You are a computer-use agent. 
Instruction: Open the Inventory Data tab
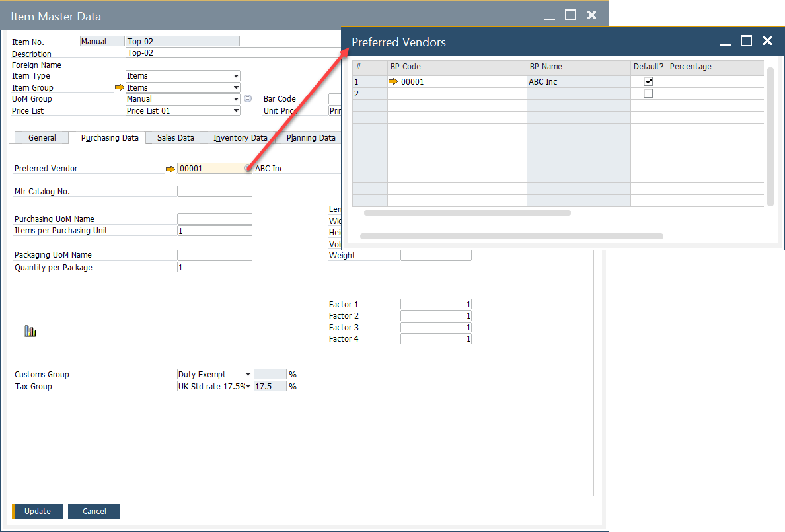[240, 137]
